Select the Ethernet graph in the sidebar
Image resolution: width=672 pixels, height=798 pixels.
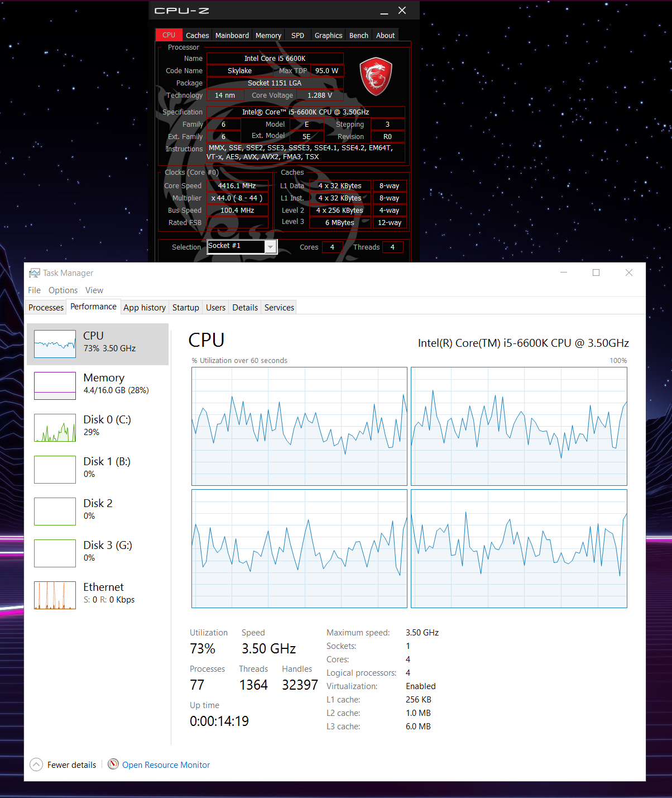coord(55,595)
